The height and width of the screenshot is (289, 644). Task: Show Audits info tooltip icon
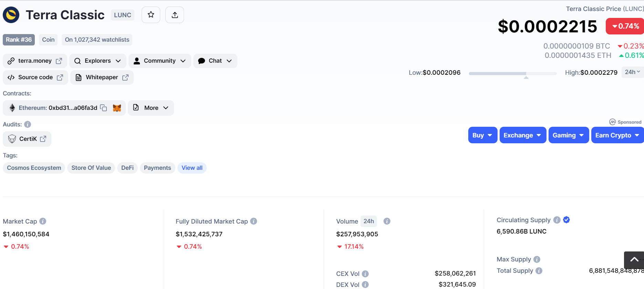[28, 124]
